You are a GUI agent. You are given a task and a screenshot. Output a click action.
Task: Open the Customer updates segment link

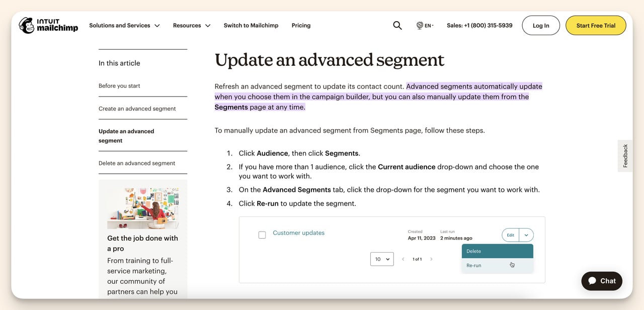point(298,233)
